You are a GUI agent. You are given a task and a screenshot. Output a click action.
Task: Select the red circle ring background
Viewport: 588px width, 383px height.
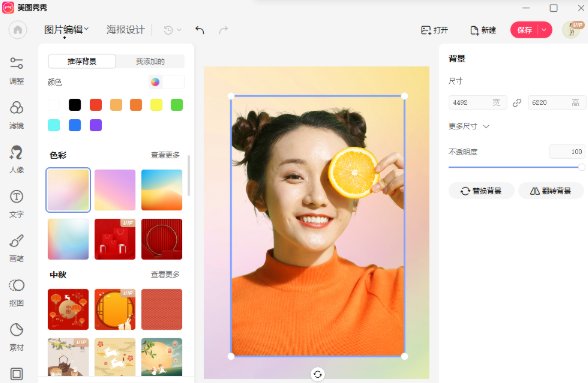[x=162, y=239]
